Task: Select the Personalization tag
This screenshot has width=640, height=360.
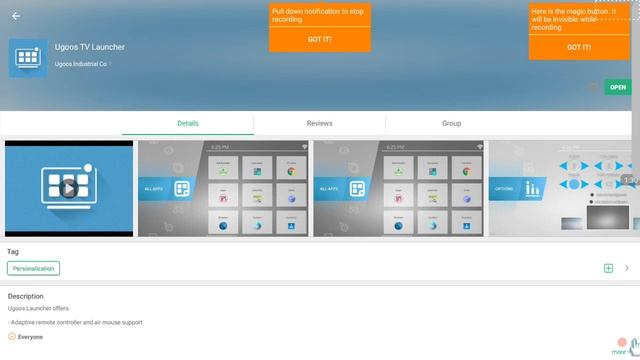Action: [x=33, y=269]
